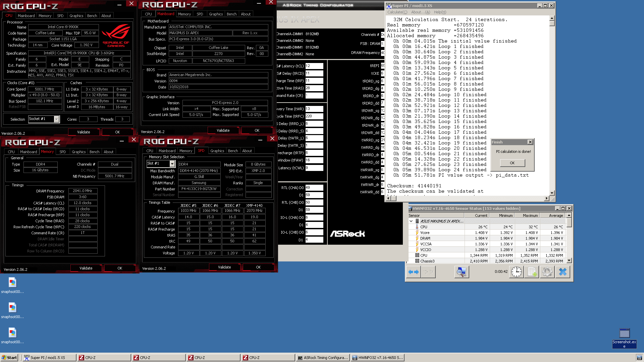Open Calculate menu in Super PI
This screenshot has height=362, width=644.
tap(397, 12)
